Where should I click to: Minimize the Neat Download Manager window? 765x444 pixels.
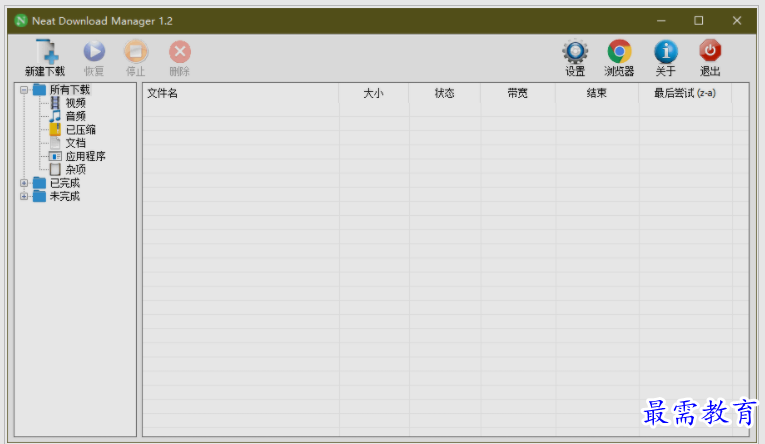[x=661, y=20]
